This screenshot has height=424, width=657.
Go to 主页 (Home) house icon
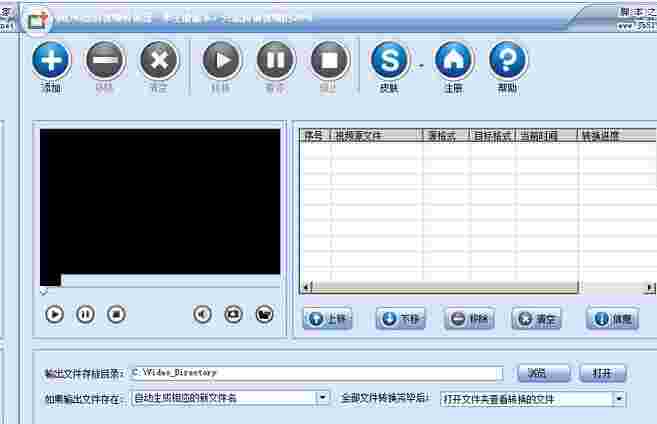(453, 61)
